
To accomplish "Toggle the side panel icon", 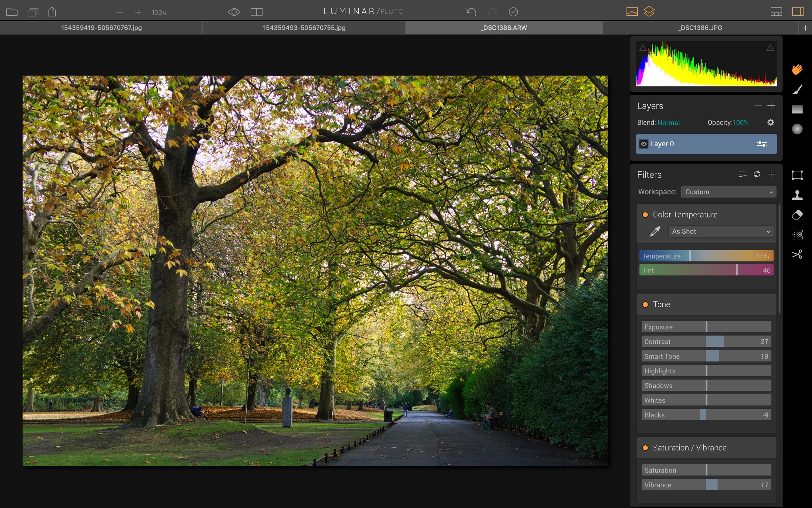I will [x=797, y=12].
